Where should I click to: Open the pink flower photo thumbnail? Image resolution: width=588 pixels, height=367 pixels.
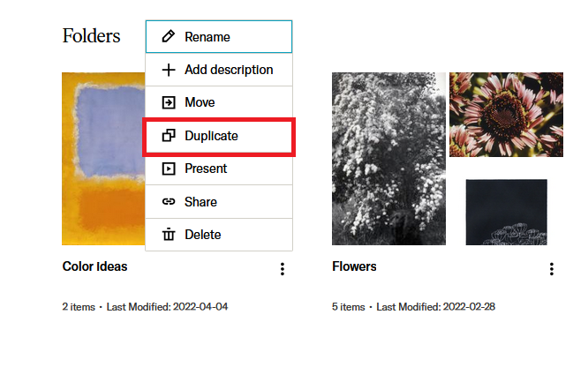point(506,115)
